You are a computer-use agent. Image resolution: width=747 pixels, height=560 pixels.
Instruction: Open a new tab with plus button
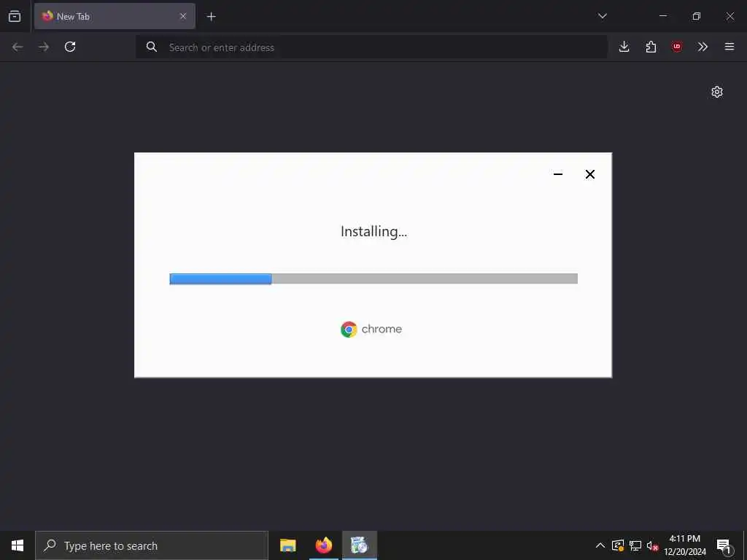pyautogui.click(x=211, y=17)
